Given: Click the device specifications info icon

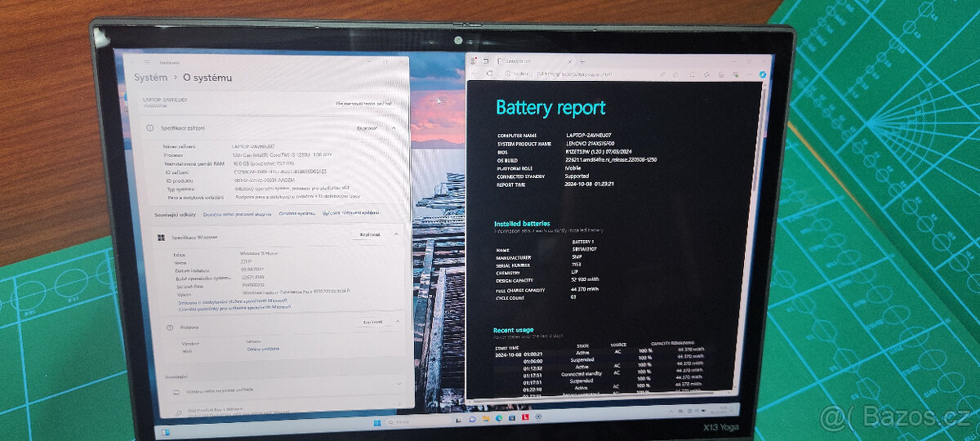Looking at the screenshot, I should point(151,129).
